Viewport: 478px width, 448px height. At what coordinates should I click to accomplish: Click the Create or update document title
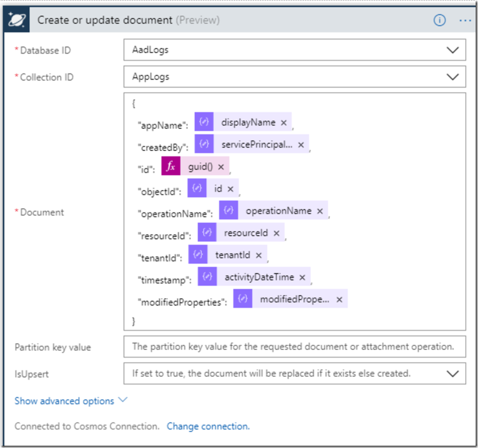104,20
